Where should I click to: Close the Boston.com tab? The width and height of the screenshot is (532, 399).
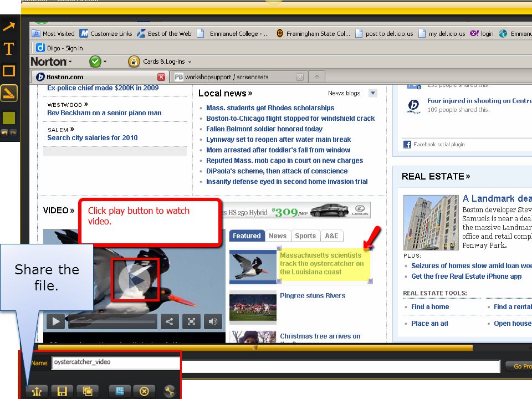coord(161,77)
